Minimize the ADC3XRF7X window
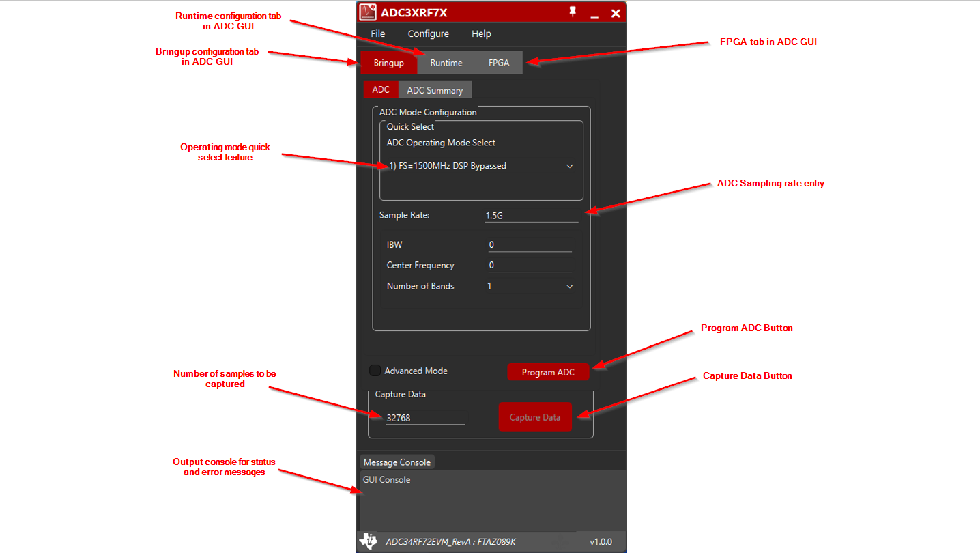Viewport: 980px width, 553px height. click(x=594, y=13)
